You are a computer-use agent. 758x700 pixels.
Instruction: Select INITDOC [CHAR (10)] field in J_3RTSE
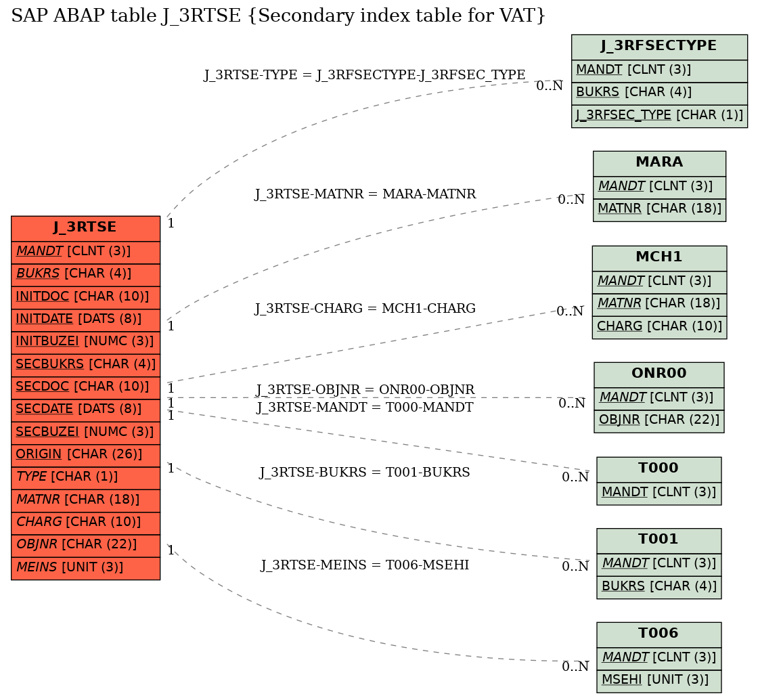85,298
